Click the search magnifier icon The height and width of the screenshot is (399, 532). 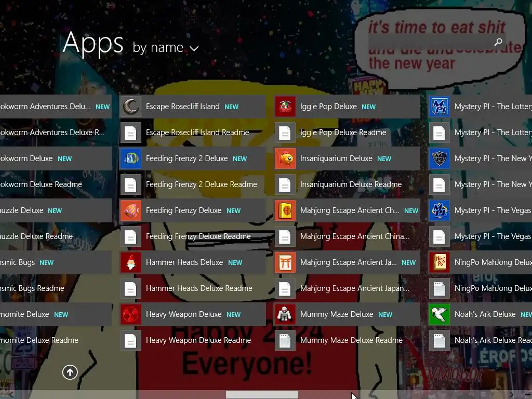[x=498, y=42]
